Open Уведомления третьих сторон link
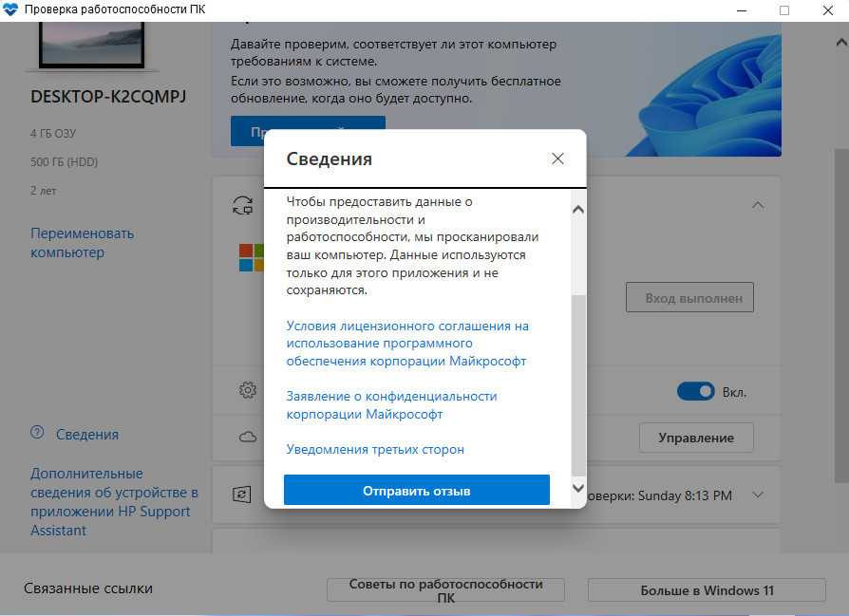 375,449
